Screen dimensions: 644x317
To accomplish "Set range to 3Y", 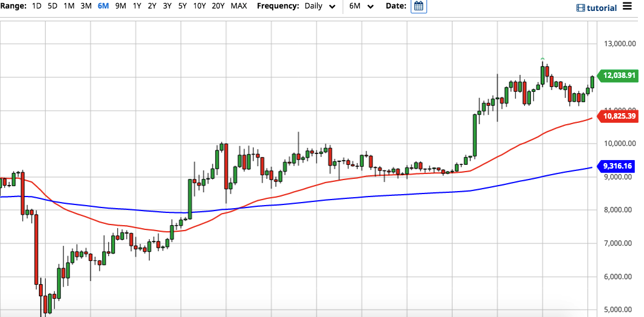I will (167, 6).
